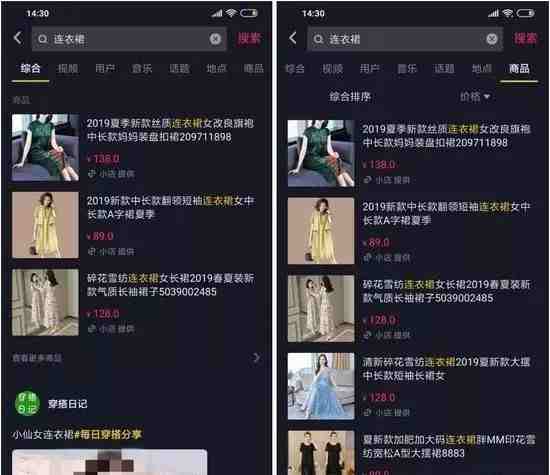This screenshot has height=475, width=550.
Task: Switch to the 用户 tab on the right screen
Action: click(x=370, y=68)
